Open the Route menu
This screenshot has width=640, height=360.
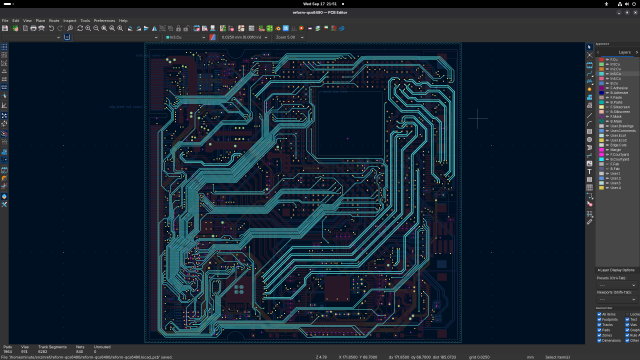click(x=54, y=20)
